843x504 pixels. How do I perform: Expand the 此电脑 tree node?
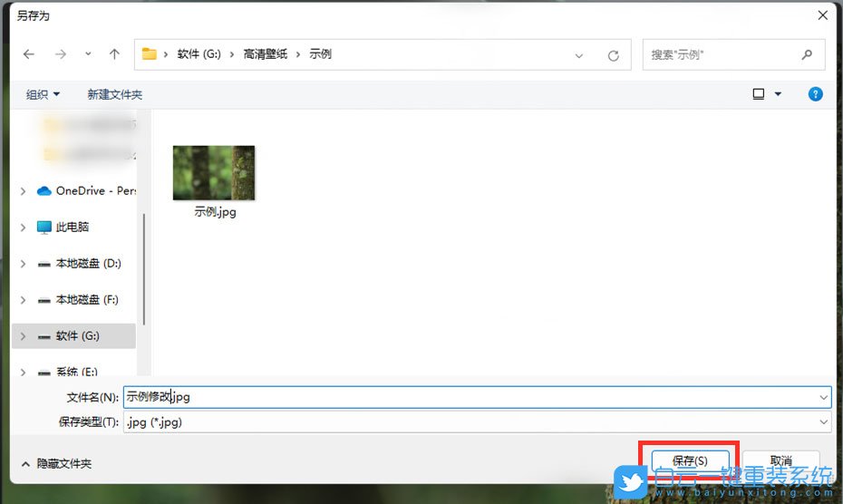coord(24,228)
